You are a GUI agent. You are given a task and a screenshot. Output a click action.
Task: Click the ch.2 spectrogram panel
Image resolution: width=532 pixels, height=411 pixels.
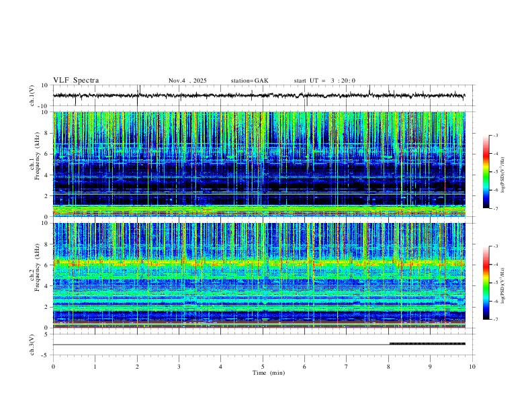(x=259, y=275)
